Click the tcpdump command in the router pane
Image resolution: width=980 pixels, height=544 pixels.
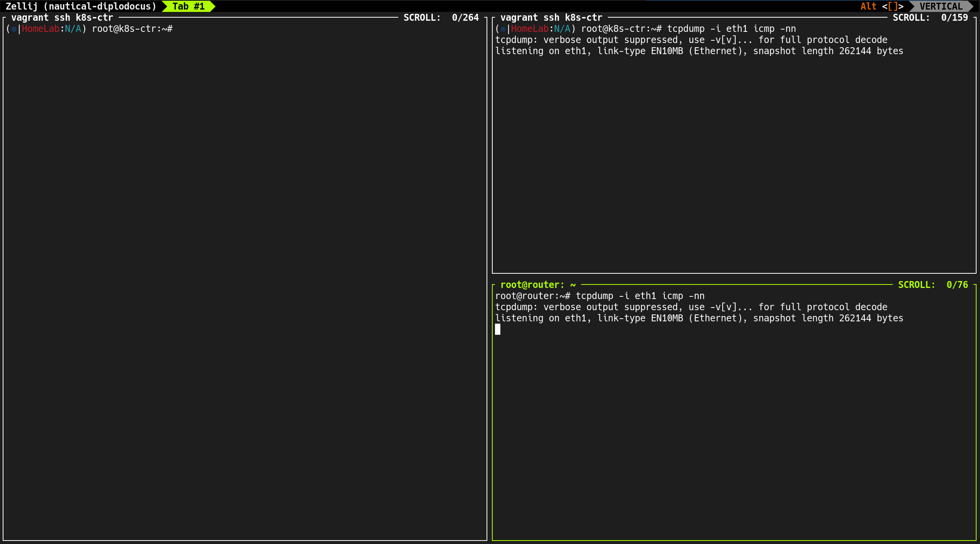pyautogui.click(x=640, y=296)
